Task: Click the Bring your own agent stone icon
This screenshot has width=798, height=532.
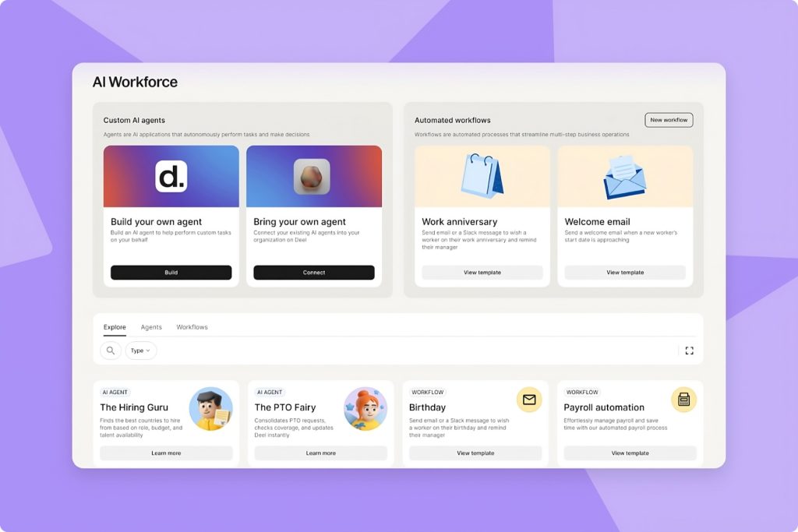Action: pyautogui.click(x=312, y=177)
